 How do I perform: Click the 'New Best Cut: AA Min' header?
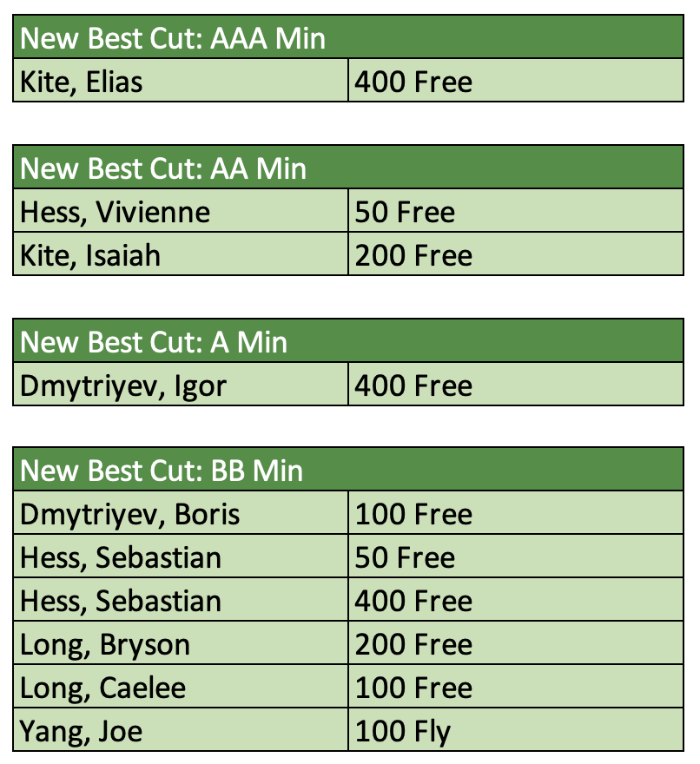(163, 168)
